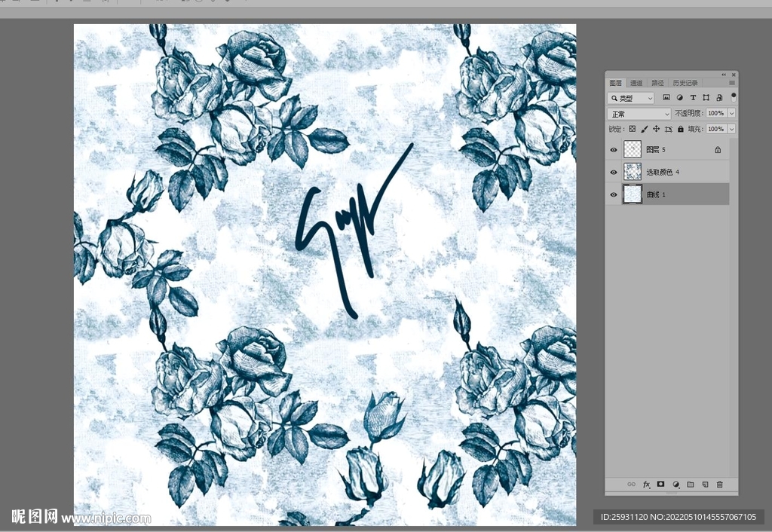
Task: Select 曲线 1 layer thumbnail
Action: coord(633,194)
